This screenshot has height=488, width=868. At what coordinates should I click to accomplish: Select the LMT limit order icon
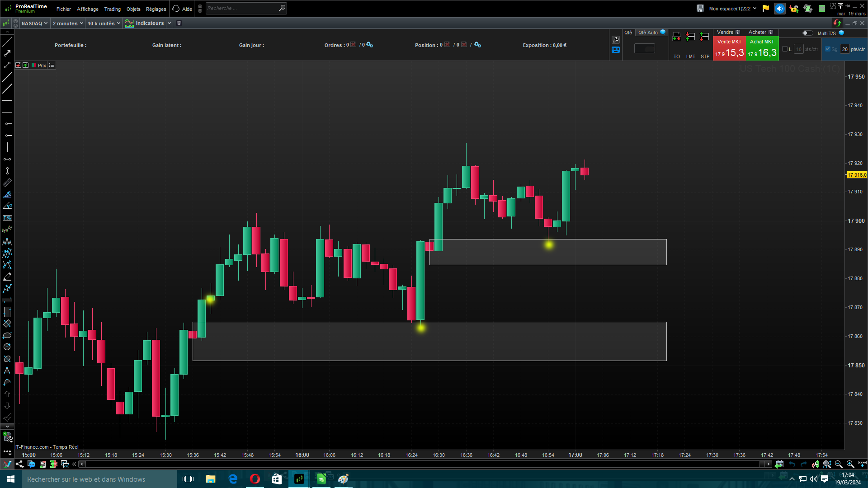(x=690, y=38)
